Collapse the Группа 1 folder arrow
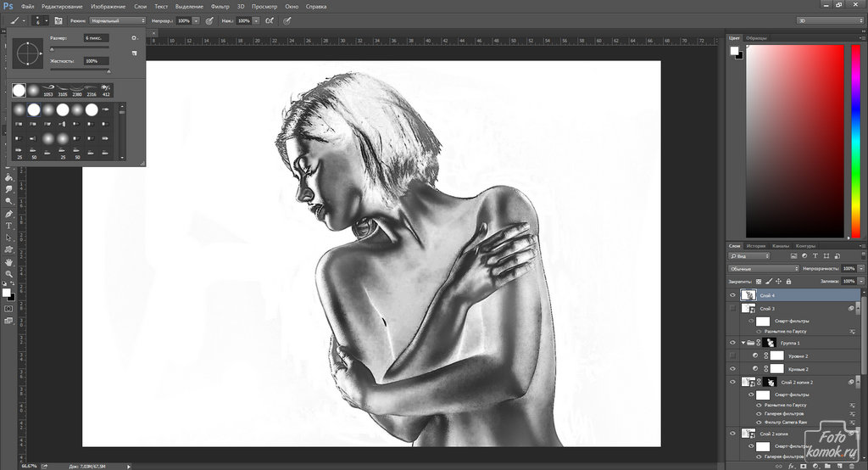The image size is (868, 470). coord(743,342)
